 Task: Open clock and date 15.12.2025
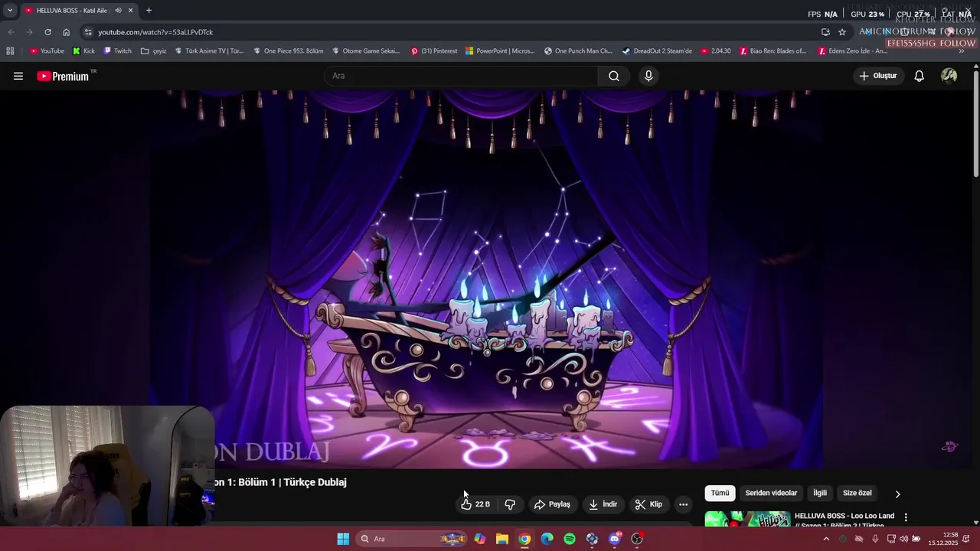point(943,540)
